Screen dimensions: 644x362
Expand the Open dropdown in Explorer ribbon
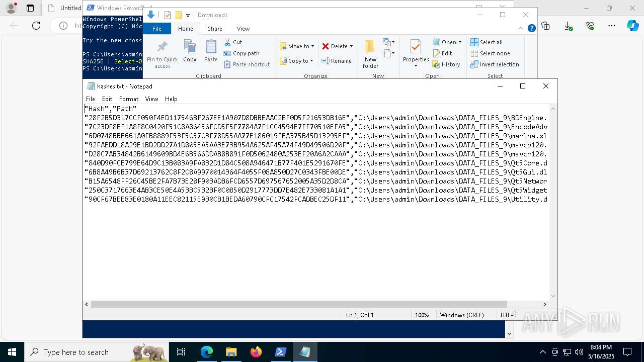pyautogui.click(x=447, y=42)
